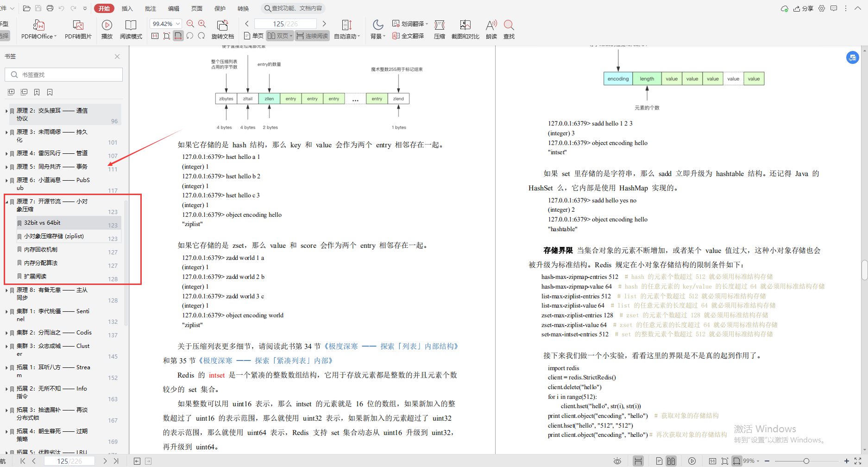The image size is (868, 467).
Task: Toggle fit width icon in ribbon
Action: tap(178, 36)
